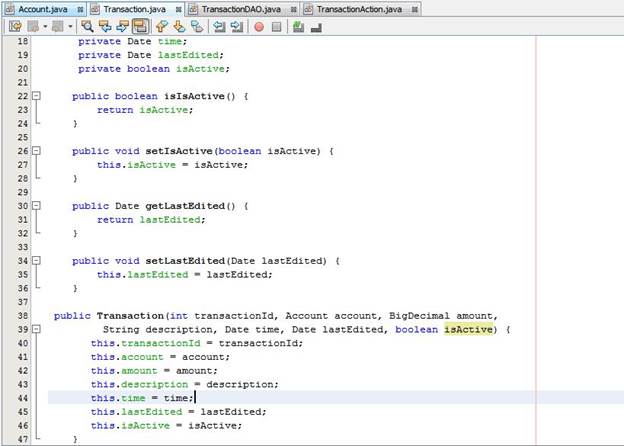Collapse the Transaction constructor fold
The width and height of the screenshot is (624, 446).
click(36, 329)
